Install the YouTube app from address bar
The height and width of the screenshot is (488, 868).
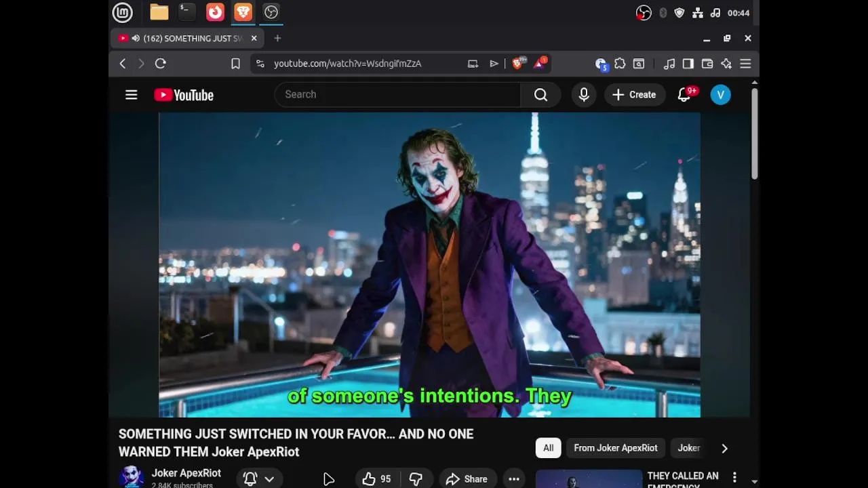(x=473, y=64)
